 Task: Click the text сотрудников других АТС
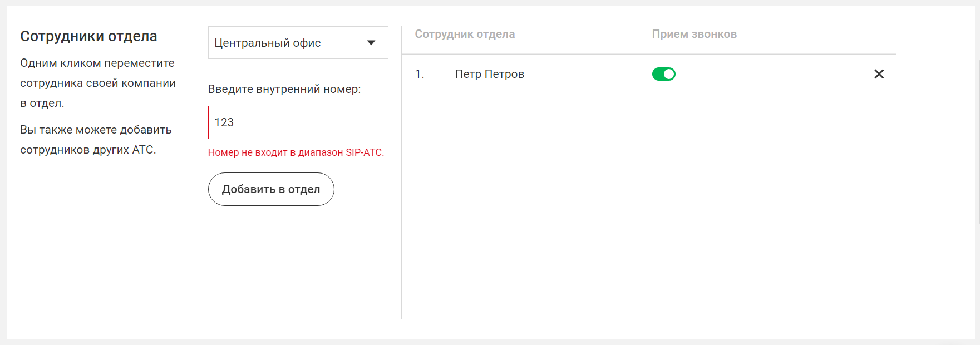(88, 150)
